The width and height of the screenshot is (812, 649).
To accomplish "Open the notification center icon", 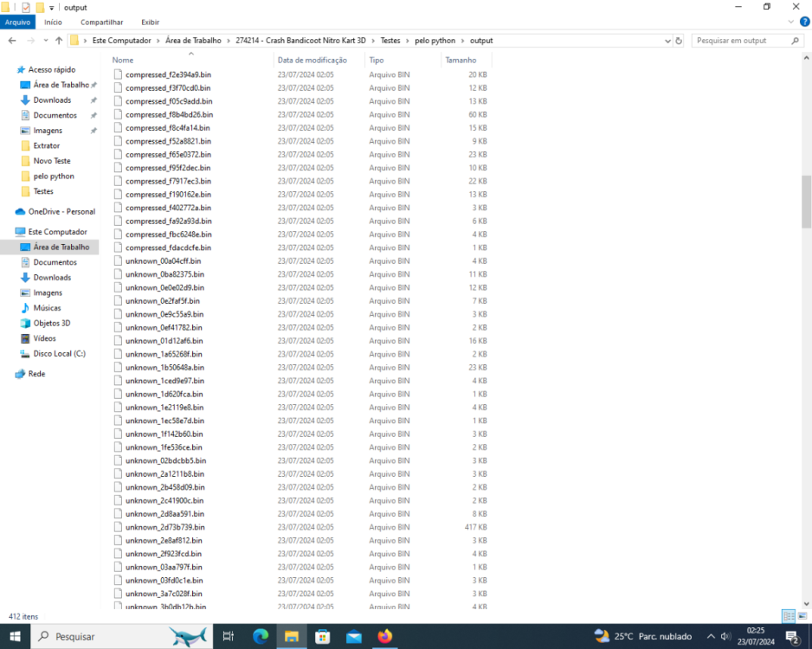I will pyautogui.click(x=791, y=637).
